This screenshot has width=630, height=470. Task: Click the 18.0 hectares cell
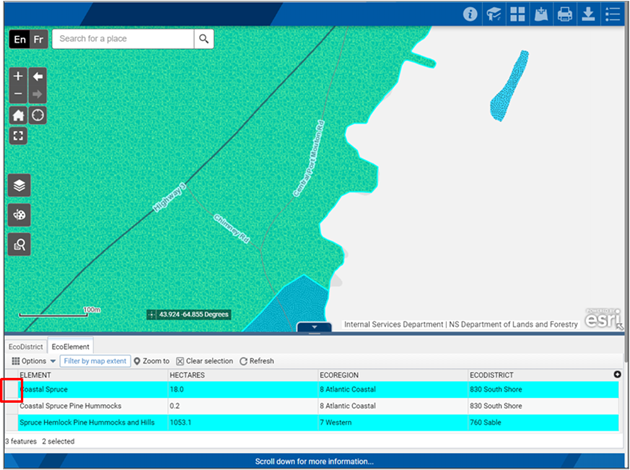(x=243, y=390)
